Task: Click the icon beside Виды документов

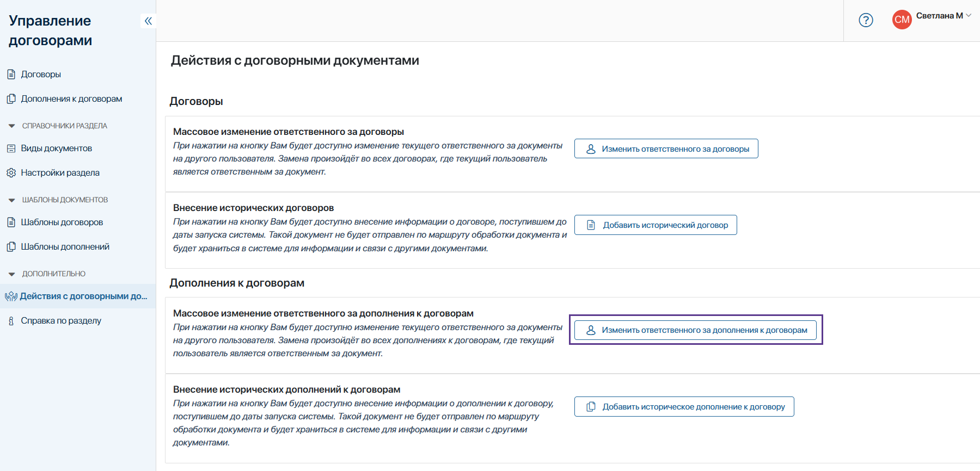Action: pyautogui.click(x=11, y=148)
